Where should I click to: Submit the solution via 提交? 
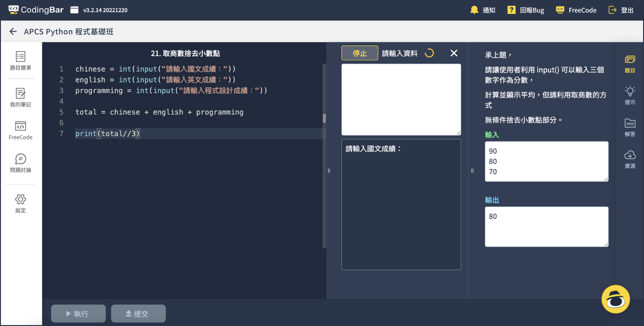click(138, 313)
